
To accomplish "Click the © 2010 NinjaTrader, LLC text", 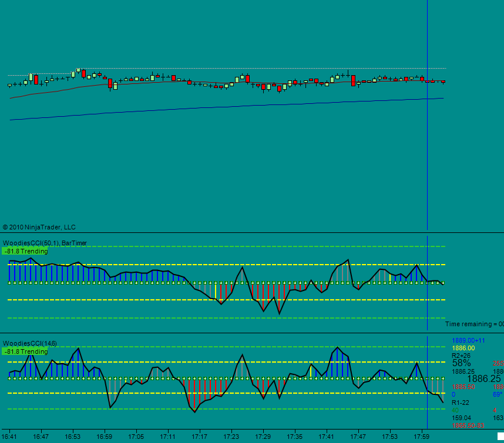I will tap(39, 227).
